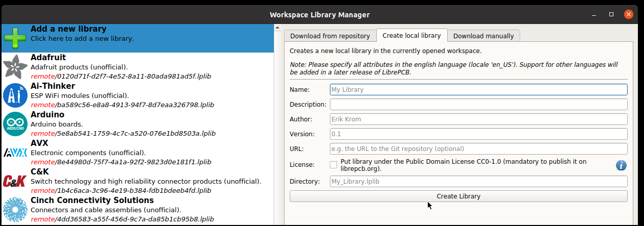The width and height of the screenshot is (644, 226).
Task: Focus the Version input field
Action: pos(478,134)
